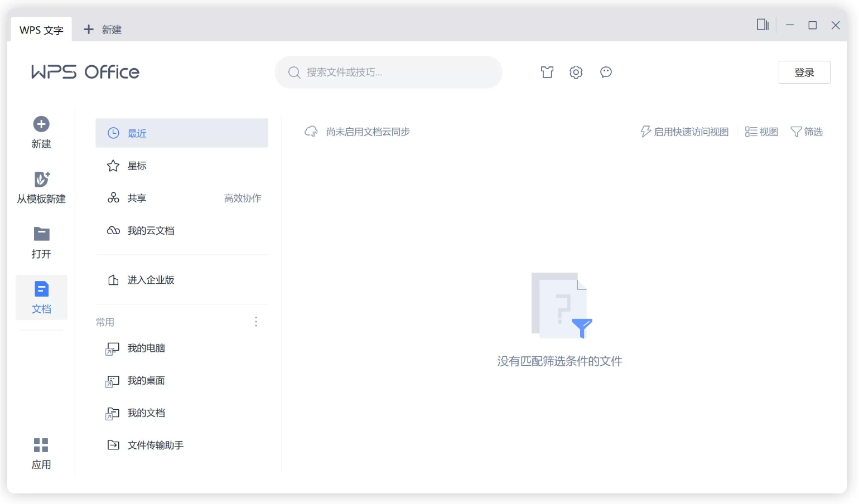Click the list view icon beside 视图
The height and width of the screenshot is (504, 859).
pyautogui.click(x=751, y=132)
